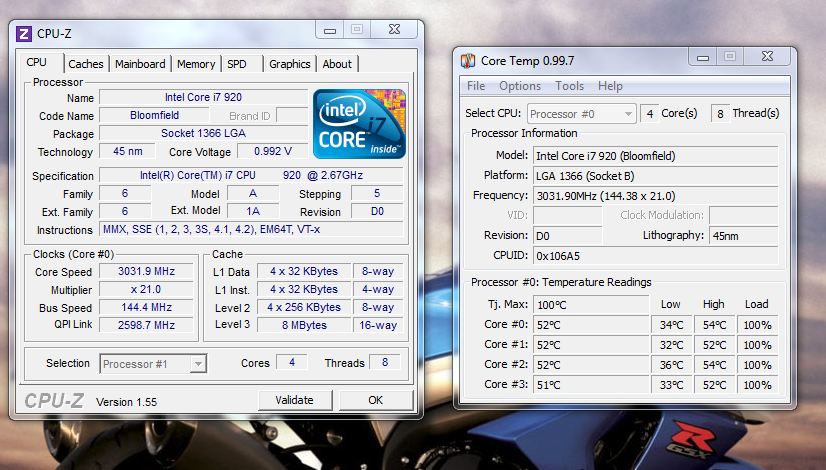Click the Core #1 Low value 32°C
The image size is (826, 470).
672,345
